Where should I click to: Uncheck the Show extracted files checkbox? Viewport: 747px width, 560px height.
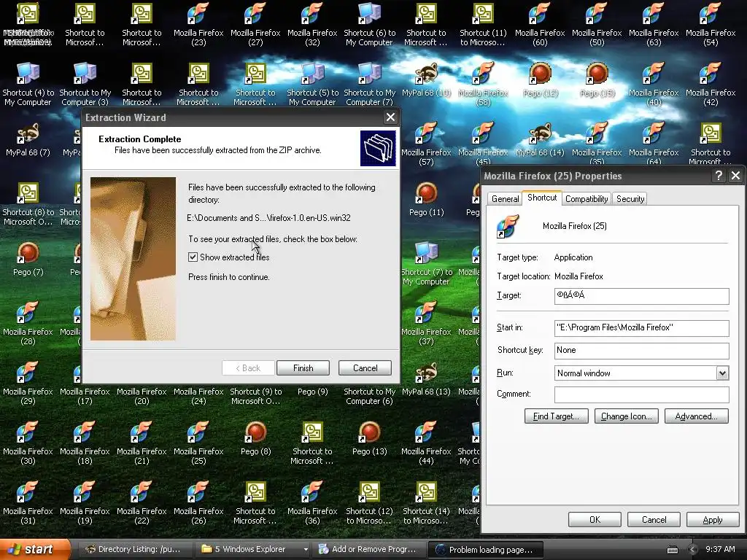tap(193, 257)
